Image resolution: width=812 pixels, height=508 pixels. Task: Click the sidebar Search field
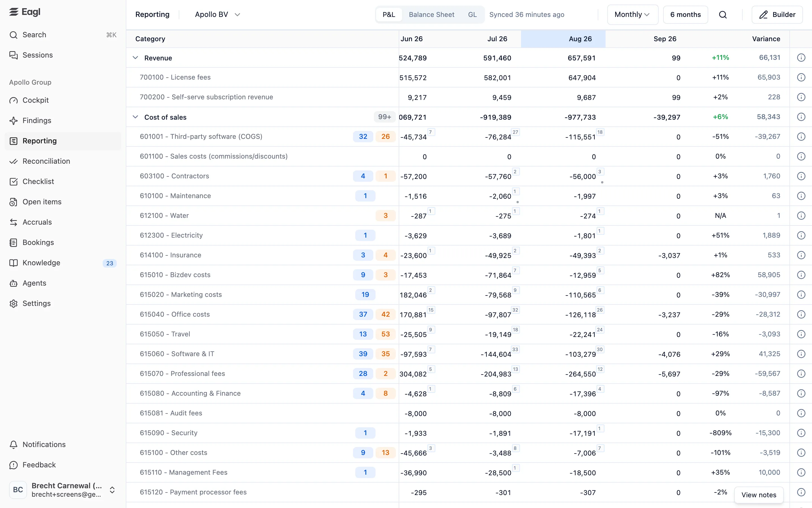[63, 35]
